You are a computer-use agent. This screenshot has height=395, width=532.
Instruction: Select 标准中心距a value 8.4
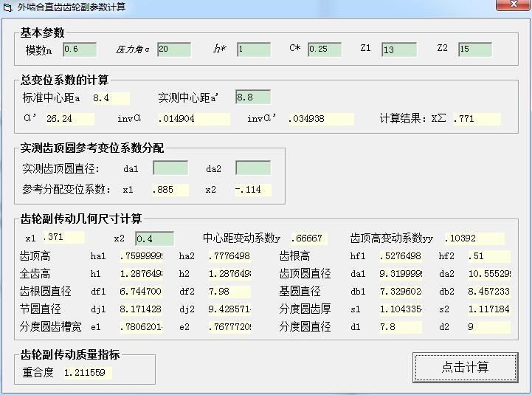pyautogui.click(x=111, y=98)
